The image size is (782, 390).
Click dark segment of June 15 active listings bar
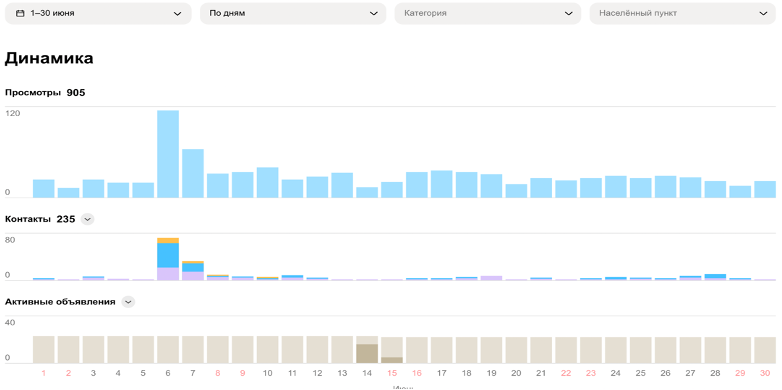pyautogui.click(x=392, y=360)
